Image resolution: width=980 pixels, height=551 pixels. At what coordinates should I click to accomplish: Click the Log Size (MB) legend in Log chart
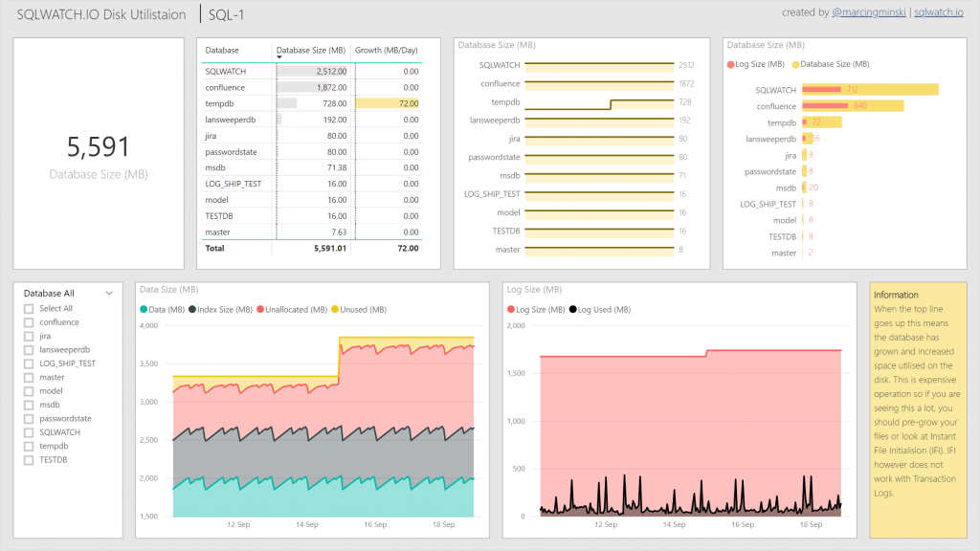pos(537,309)
